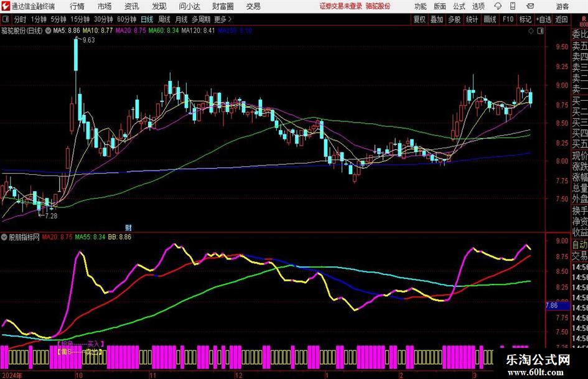The image size is (588, 379).
Task: Open the 财富圈 menu
Action: [x=223, y=6]
